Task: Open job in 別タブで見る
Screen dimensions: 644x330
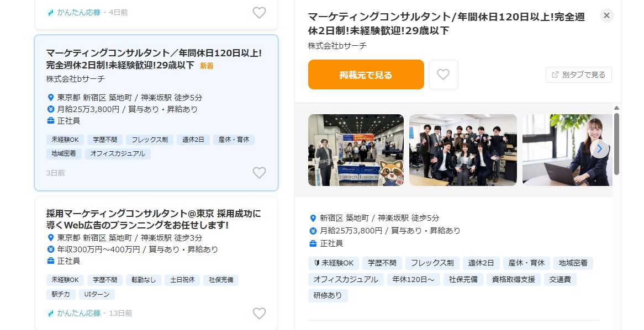Action: click(x=579, y=74)
